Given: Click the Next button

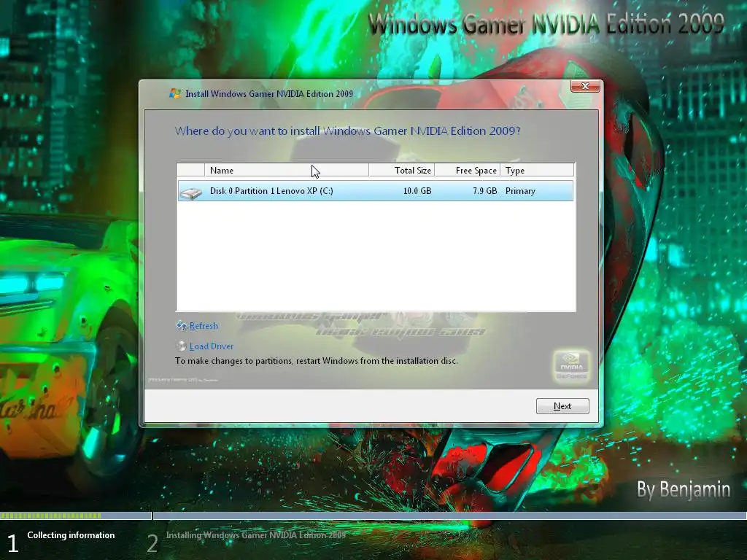Looking at the screenshot, I should coord(562,406).
